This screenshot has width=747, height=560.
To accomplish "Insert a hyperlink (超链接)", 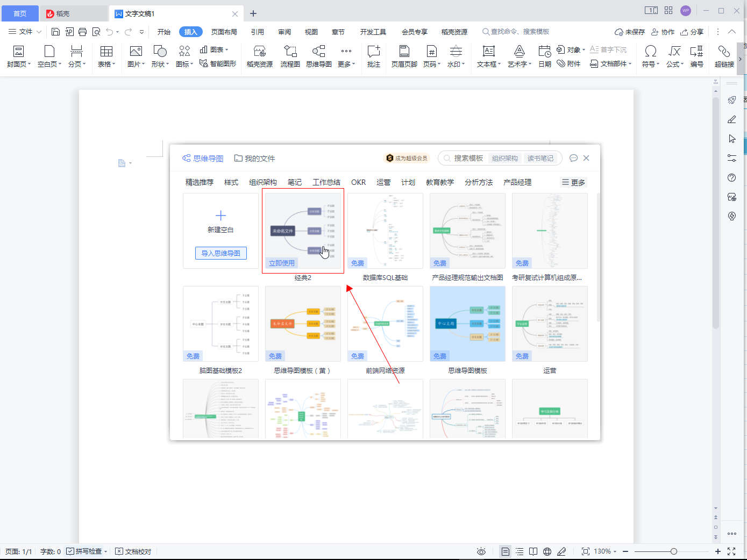I will click(x=724, y=56).
